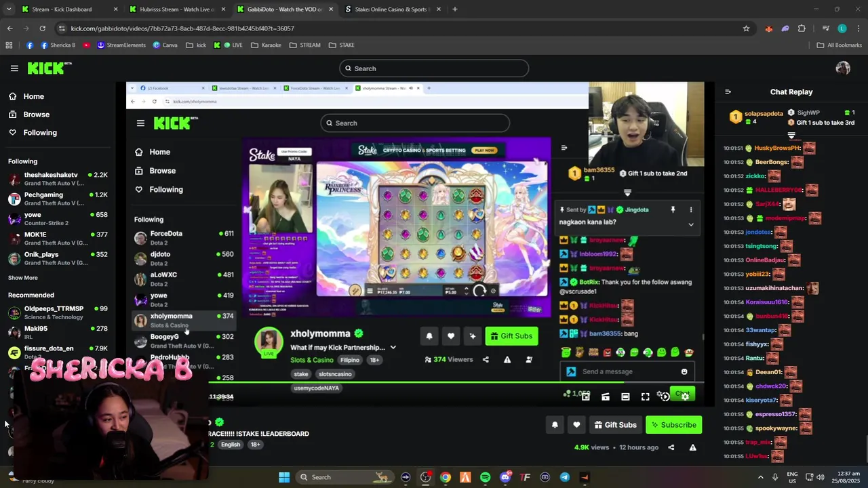Open Canva bookmark

click(x=165, y=45)
